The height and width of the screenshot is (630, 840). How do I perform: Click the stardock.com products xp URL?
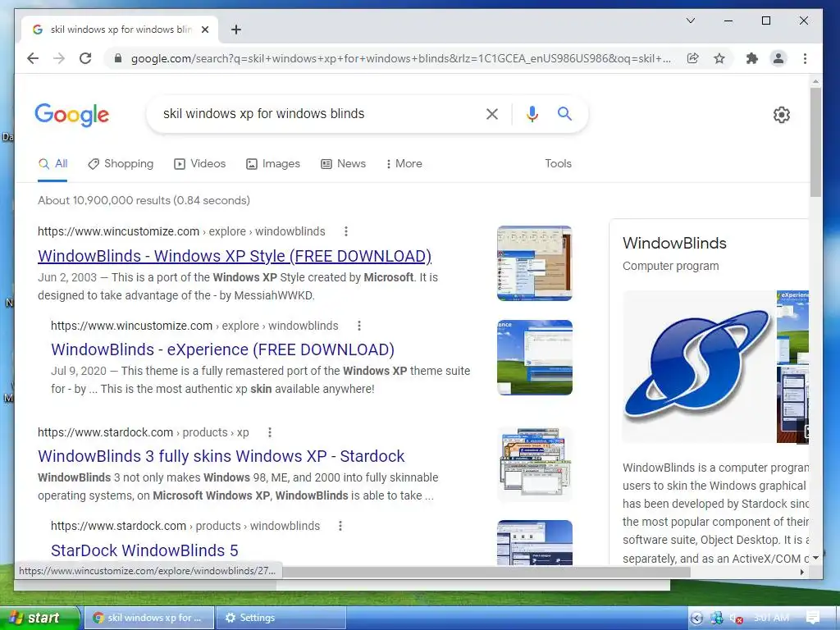(143, 432)
